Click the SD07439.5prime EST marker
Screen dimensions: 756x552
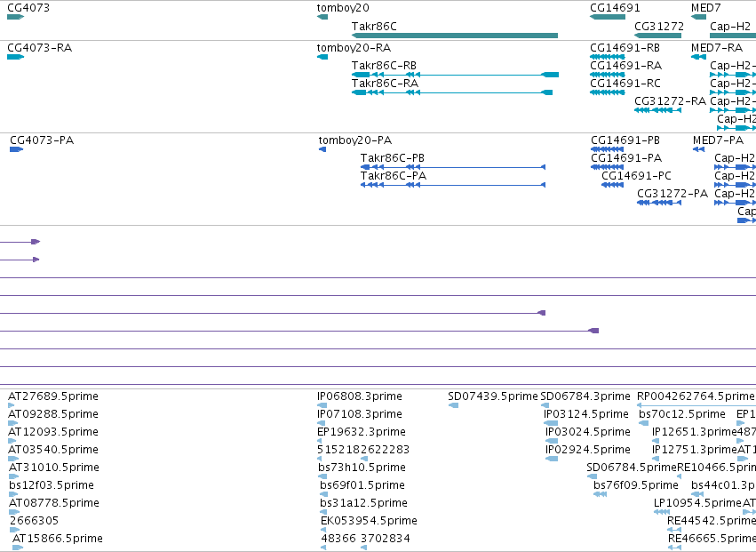[453, 405]
